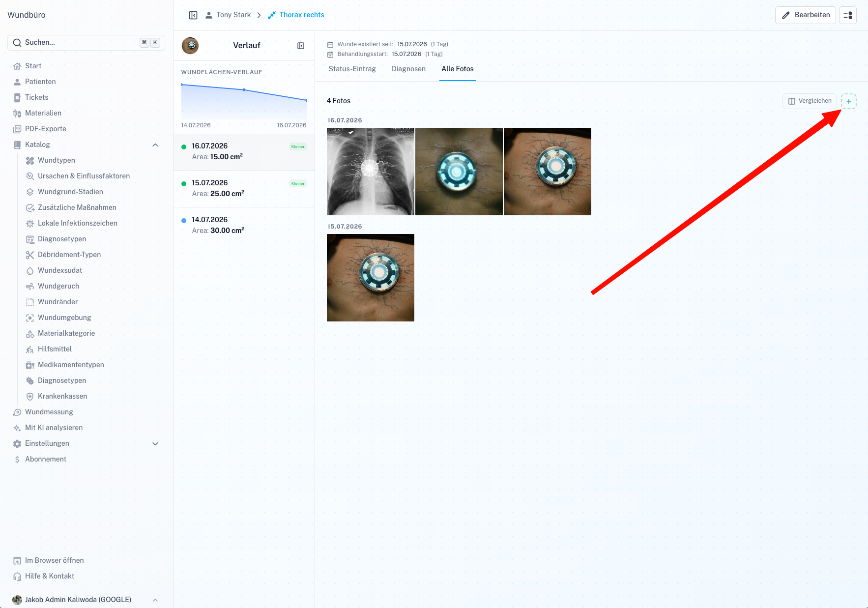This screenshot has width=868, height=608.
Task: Toggle the left sidebar panel icon
Action: pos(193,15)
